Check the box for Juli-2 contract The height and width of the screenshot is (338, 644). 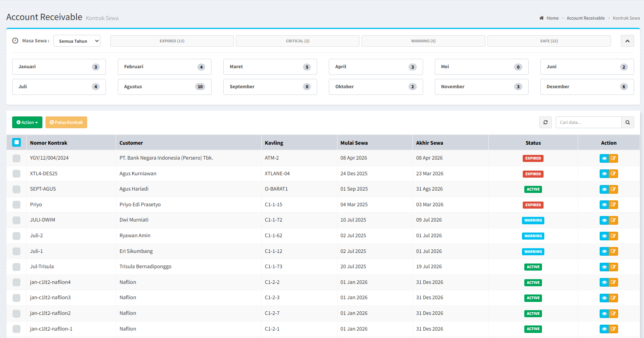16,236
